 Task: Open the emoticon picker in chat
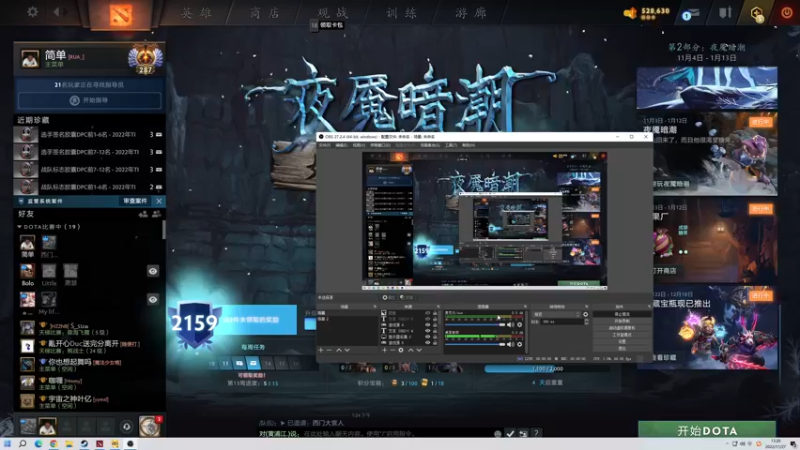[497, 434]
